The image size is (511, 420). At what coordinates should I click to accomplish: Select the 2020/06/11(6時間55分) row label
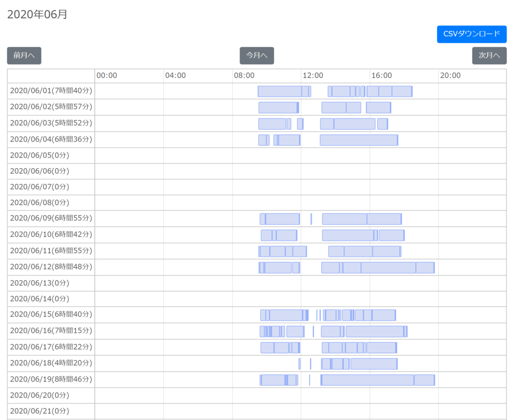tap(51, 251)
